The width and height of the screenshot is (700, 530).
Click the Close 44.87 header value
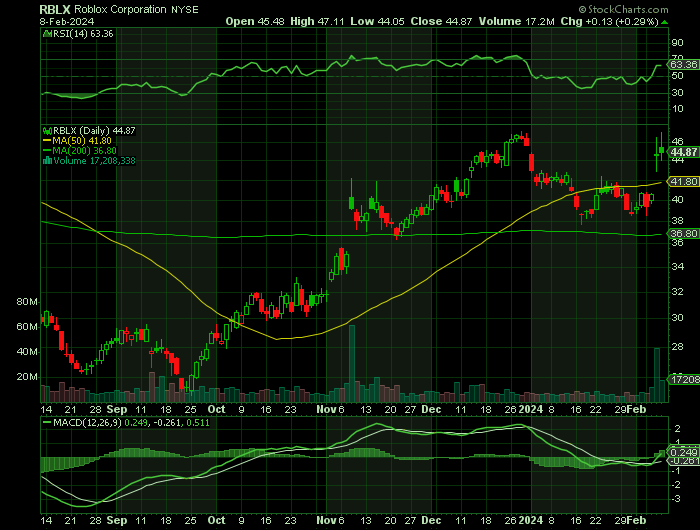point(441,21)
